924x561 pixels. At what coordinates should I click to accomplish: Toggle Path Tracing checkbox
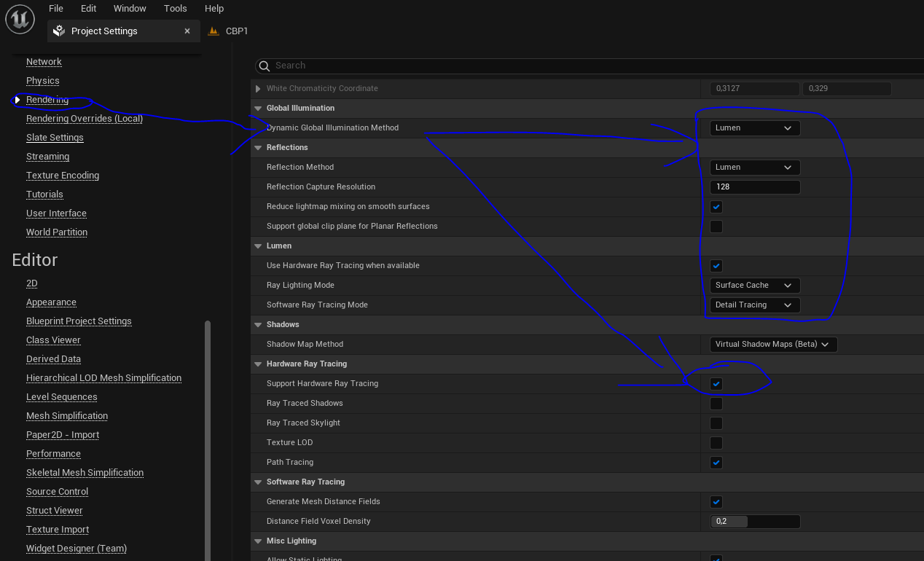click(716, 463)
